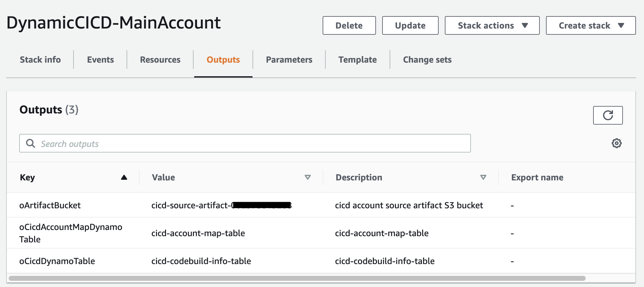Open the outputs preferences gear
This screenshot has height=287, width=644.
pyautogui.click(x=617, y=143)
